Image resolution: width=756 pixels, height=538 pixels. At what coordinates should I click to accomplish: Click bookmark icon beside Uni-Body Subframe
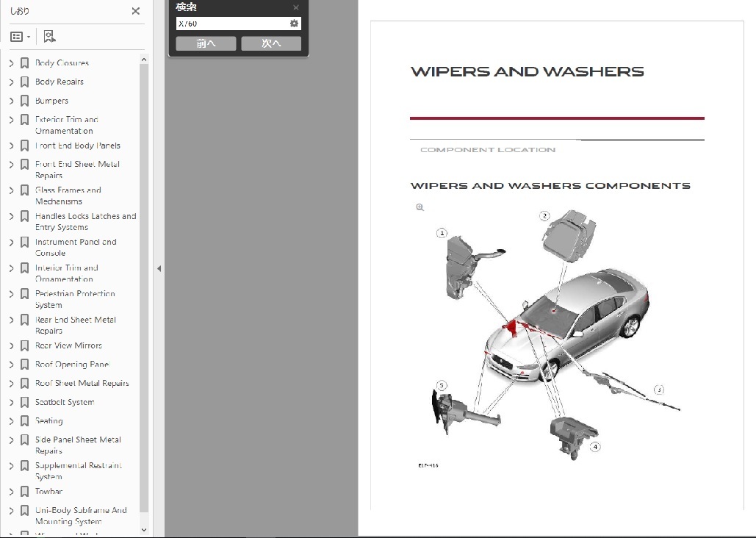pos(24,511)
